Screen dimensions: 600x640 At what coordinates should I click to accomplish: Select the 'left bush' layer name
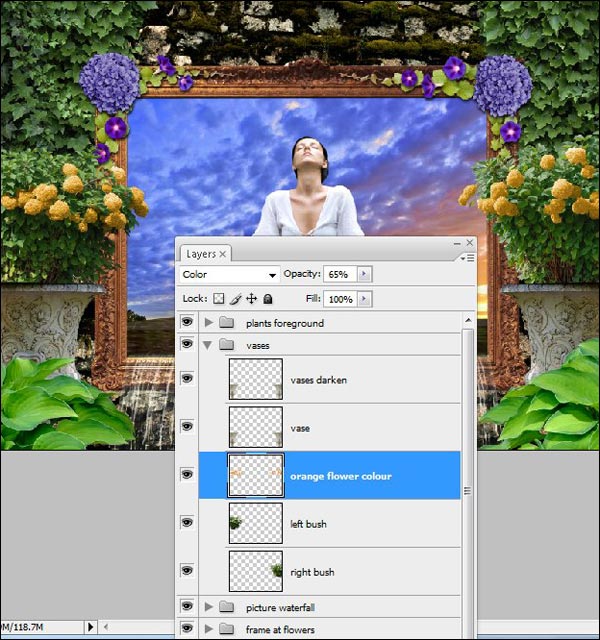tap(308, 524)
